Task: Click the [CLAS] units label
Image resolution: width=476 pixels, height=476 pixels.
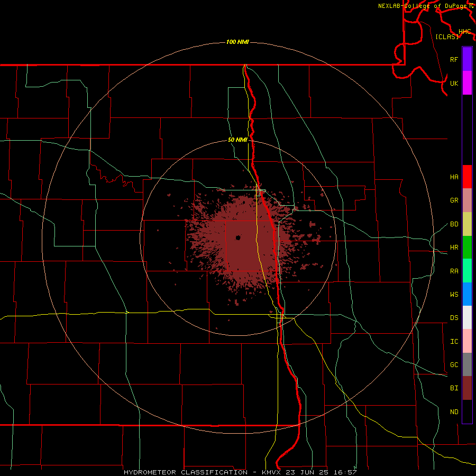Action: pos(447,36)
